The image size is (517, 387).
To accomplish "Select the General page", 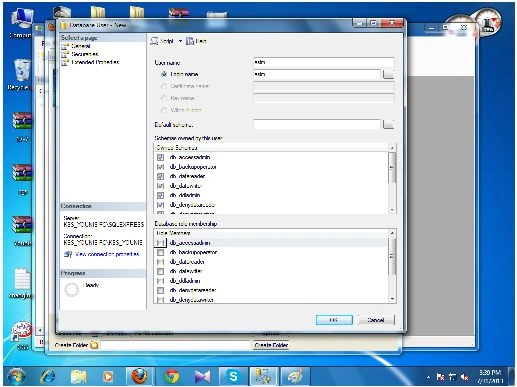I will pos(80,46).
